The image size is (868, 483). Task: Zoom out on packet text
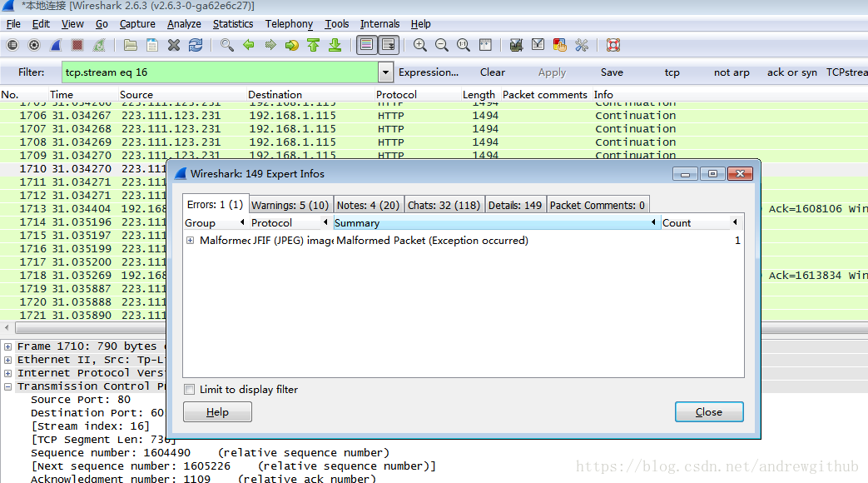point(441,45)
